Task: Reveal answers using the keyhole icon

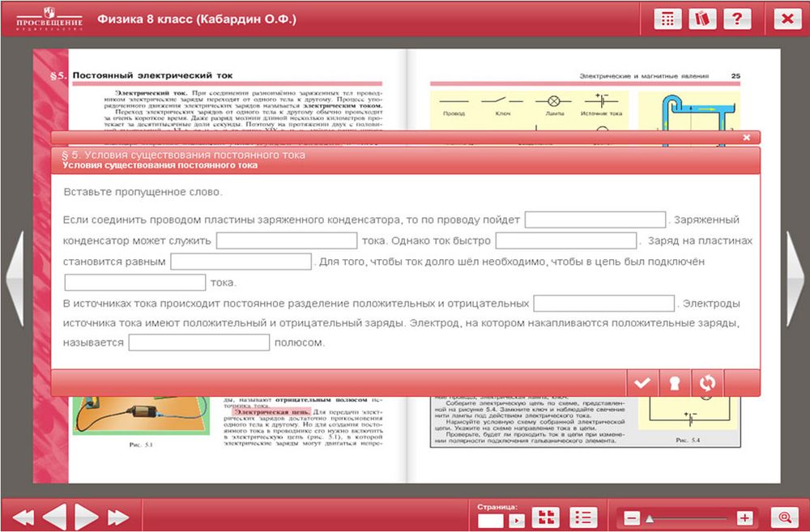Action: pyautogui.click(x=674, y=383)
